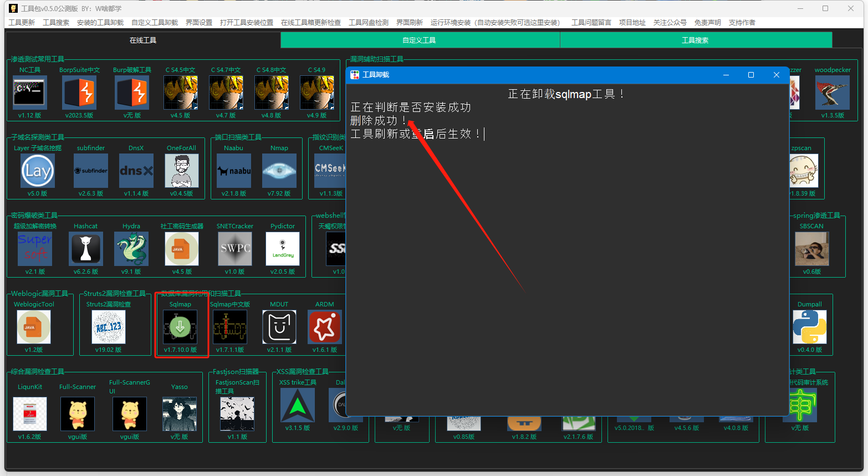The height and width of the screenshot is (476, 868).
Task: Open 安装的工具卸载 menu
Action: pos(100,23)
